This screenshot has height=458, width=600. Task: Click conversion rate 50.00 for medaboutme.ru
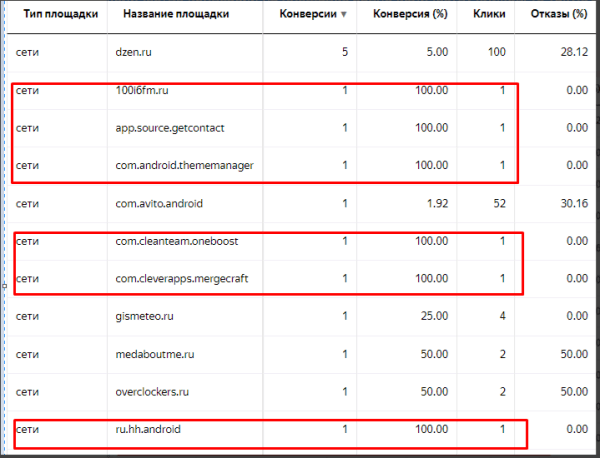point(434,354)
